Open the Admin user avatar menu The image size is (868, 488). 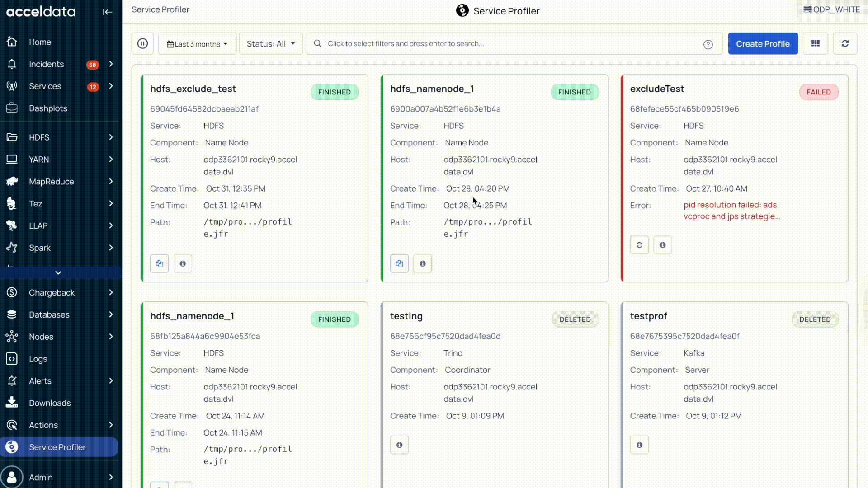[x=12, y=477]
